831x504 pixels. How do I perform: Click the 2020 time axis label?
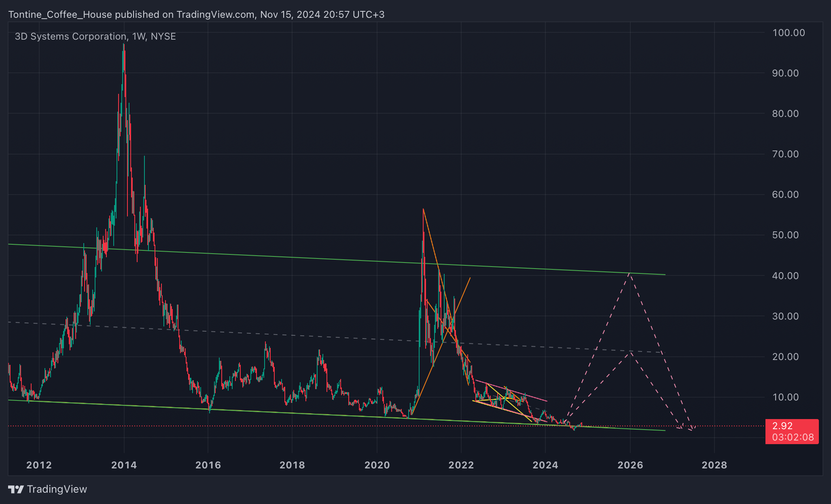coord(377,465)
